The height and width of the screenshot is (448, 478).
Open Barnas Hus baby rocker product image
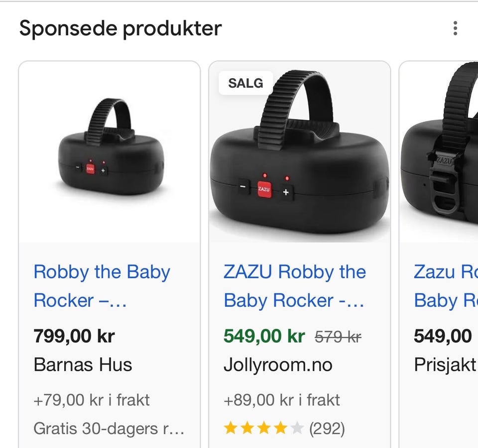pyautogui.click(x=110, y=152)
